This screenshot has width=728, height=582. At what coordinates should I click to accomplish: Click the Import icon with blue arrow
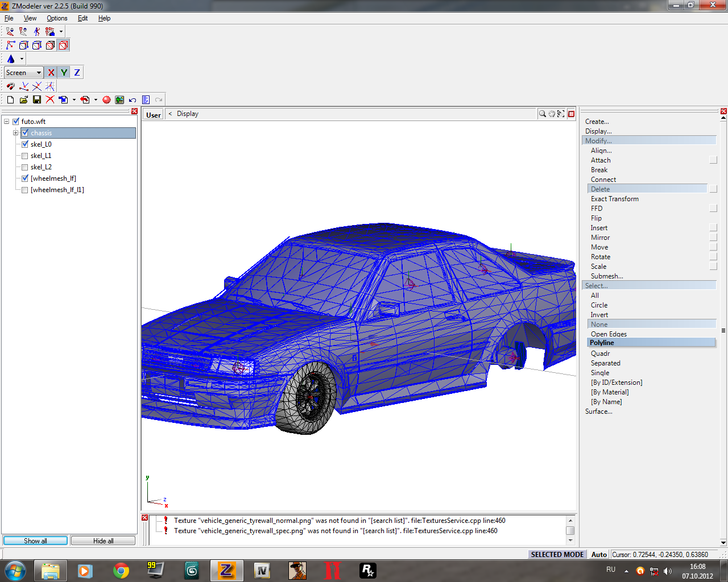[63, 99]
